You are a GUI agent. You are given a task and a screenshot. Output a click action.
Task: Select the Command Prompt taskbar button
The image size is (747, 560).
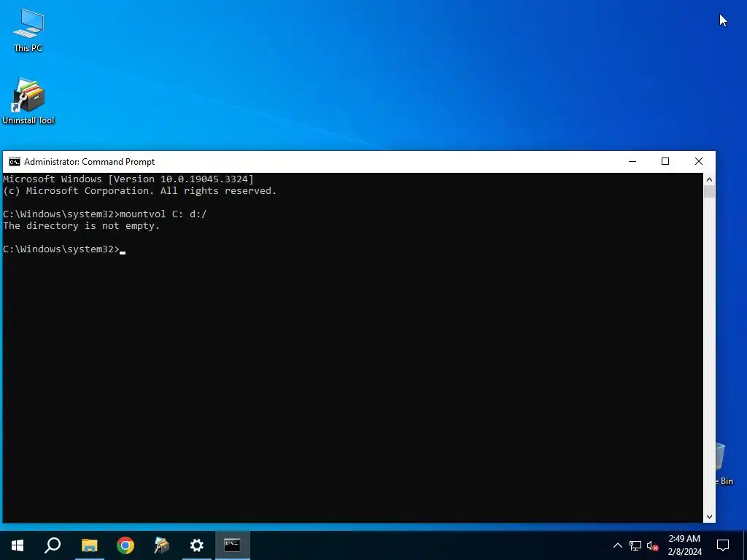(233, 545)
